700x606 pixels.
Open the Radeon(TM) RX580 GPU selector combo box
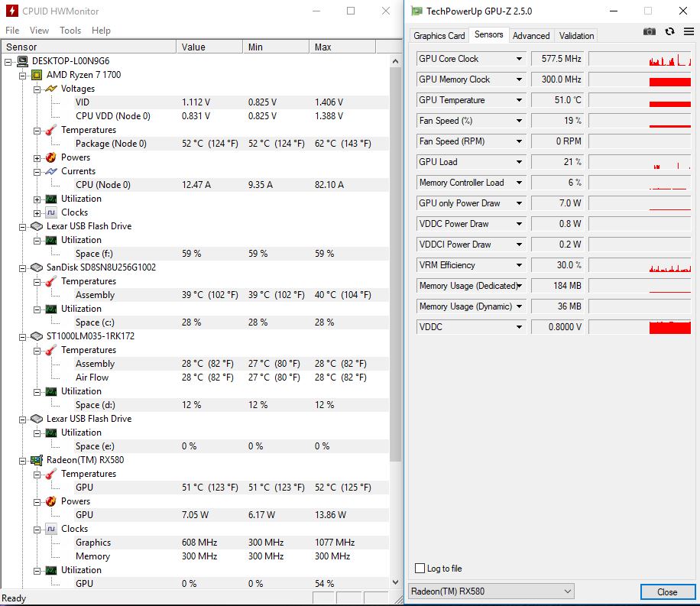pyautogui.click(x=491, y=591)
